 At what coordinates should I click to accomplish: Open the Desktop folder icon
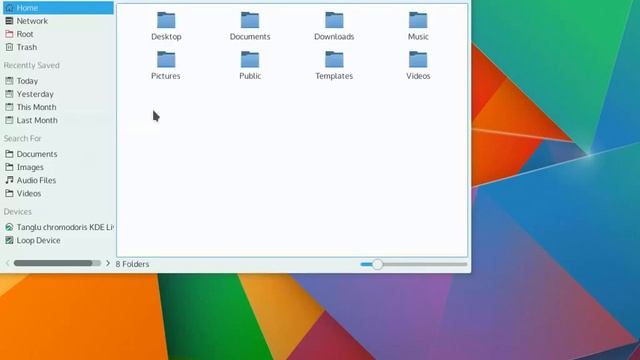pyautogui.click(x=166, y=20)
